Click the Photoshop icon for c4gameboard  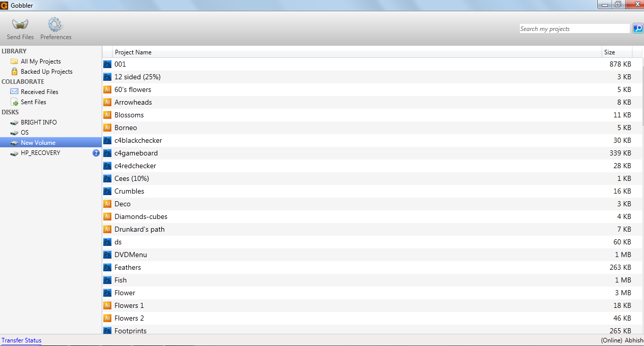click(x=107, y=153)
